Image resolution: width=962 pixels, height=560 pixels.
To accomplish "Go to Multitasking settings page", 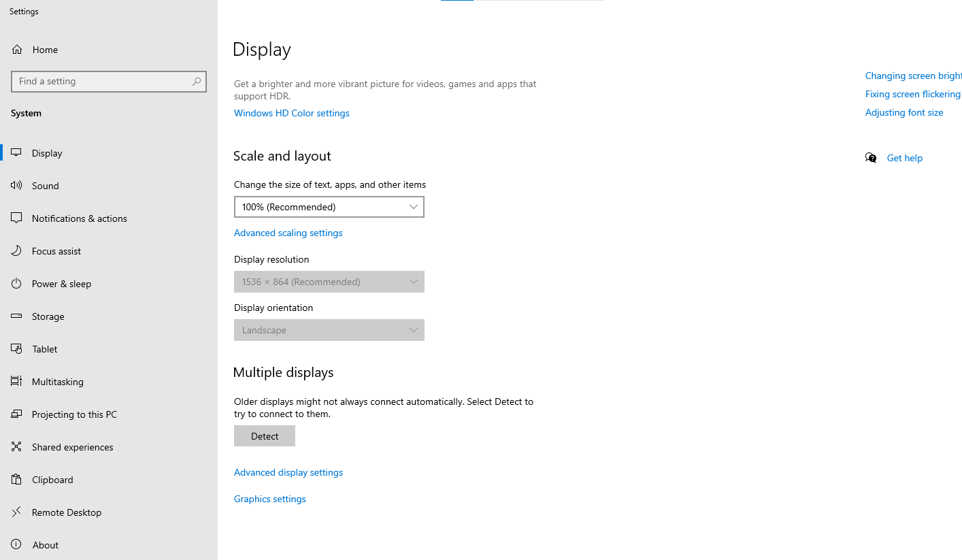I will pos(57,382).
